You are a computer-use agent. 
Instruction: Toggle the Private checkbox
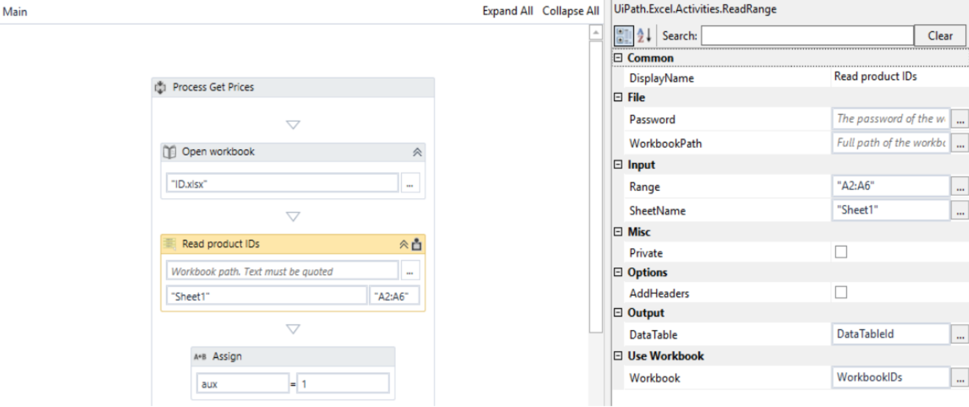pyautogui.click(x=840, y=253)
